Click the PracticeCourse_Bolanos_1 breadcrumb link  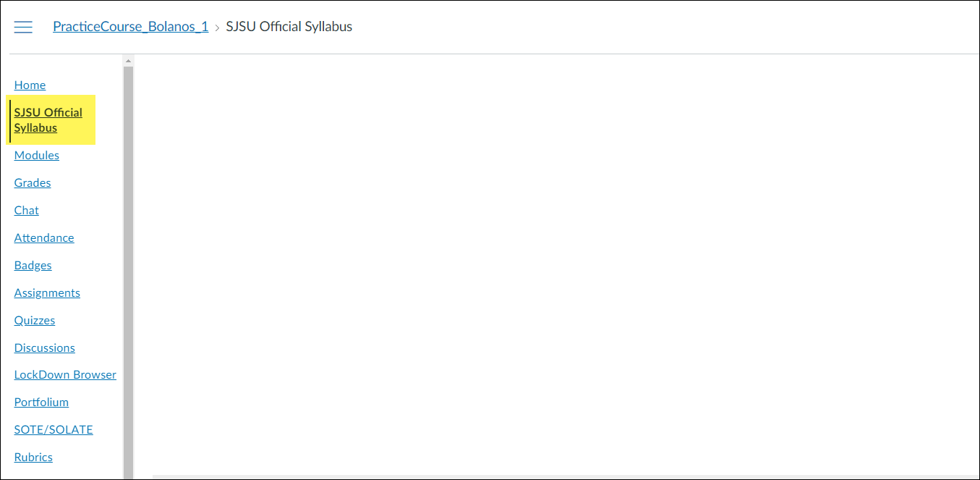pos(130,26)
